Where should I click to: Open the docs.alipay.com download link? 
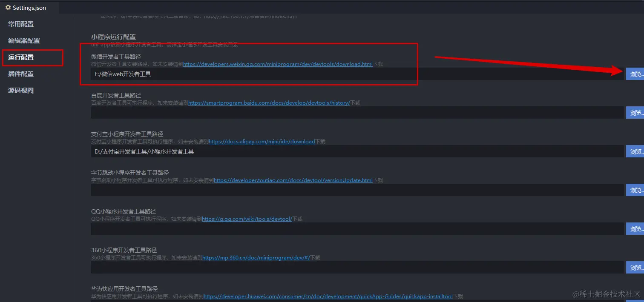pyautogui.click(x=262, y=142)
